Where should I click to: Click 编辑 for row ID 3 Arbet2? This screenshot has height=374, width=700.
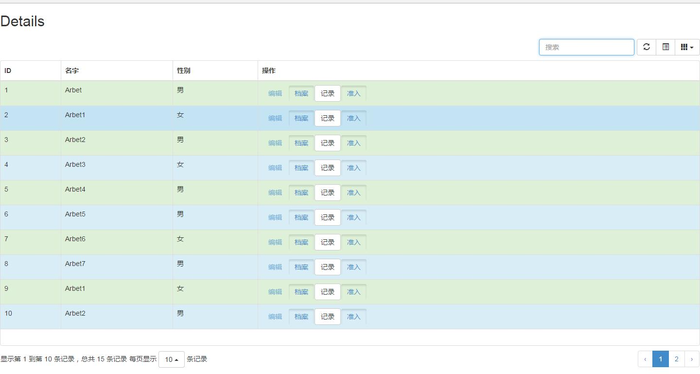275,143
